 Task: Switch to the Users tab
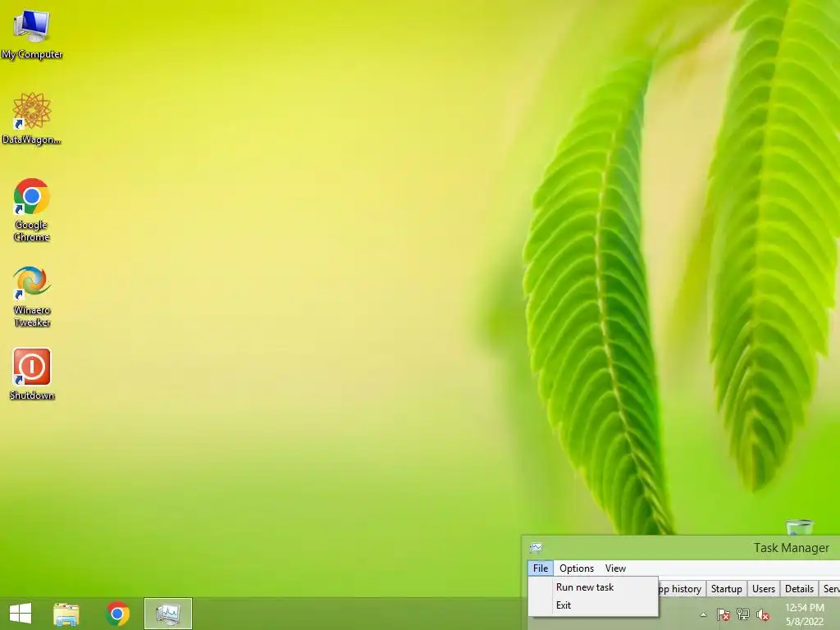(764, 589)
